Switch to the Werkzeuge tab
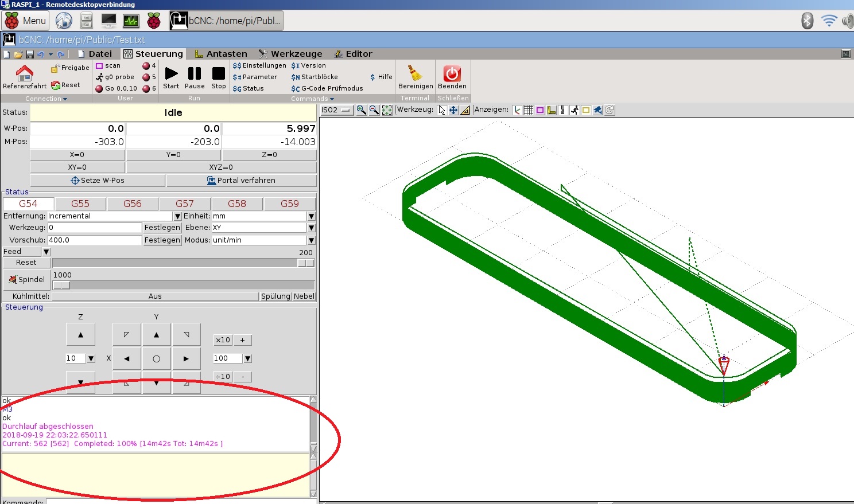The image size is (854, 504). (x=290, y=54)
